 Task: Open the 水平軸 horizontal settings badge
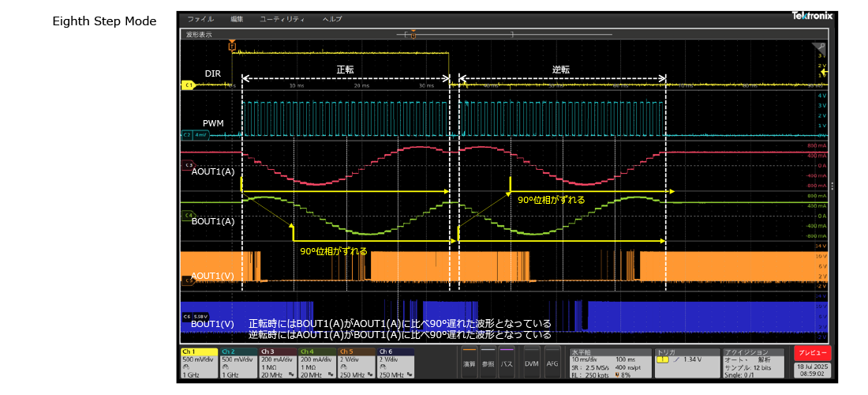(611, 363)
